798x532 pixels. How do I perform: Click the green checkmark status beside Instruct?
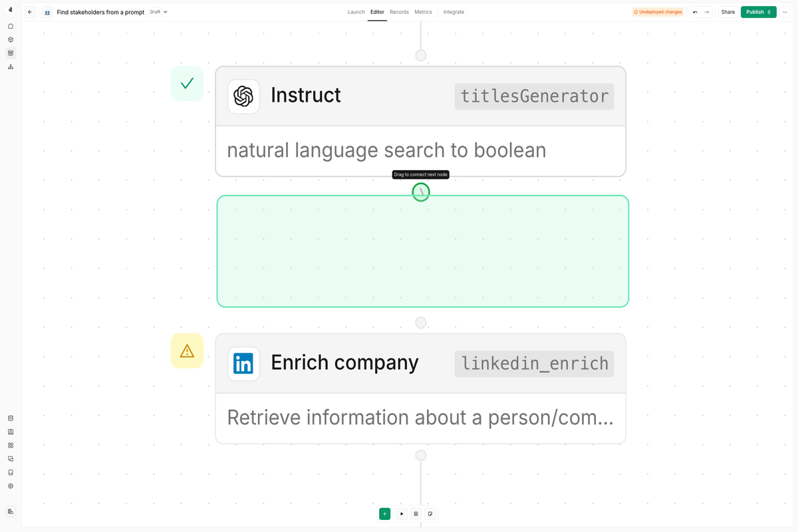[187, 83]
